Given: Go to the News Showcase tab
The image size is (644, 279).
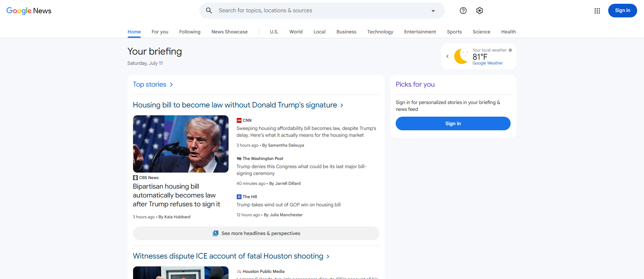Looking at the screenshot, I should pos(230,32).
